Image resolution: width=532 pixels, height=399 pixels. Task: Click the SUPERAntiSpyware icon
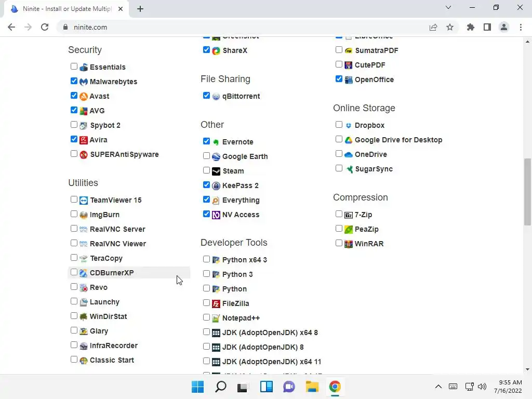pyautogui.click(x=84, y=154)
